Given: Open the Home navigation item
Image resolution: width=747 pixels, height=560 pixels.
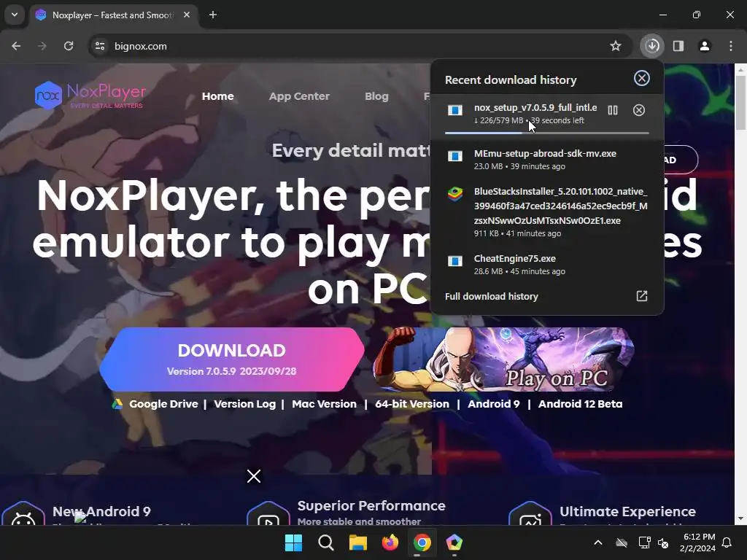Looking at the screenshot, I should coord(217,96).
